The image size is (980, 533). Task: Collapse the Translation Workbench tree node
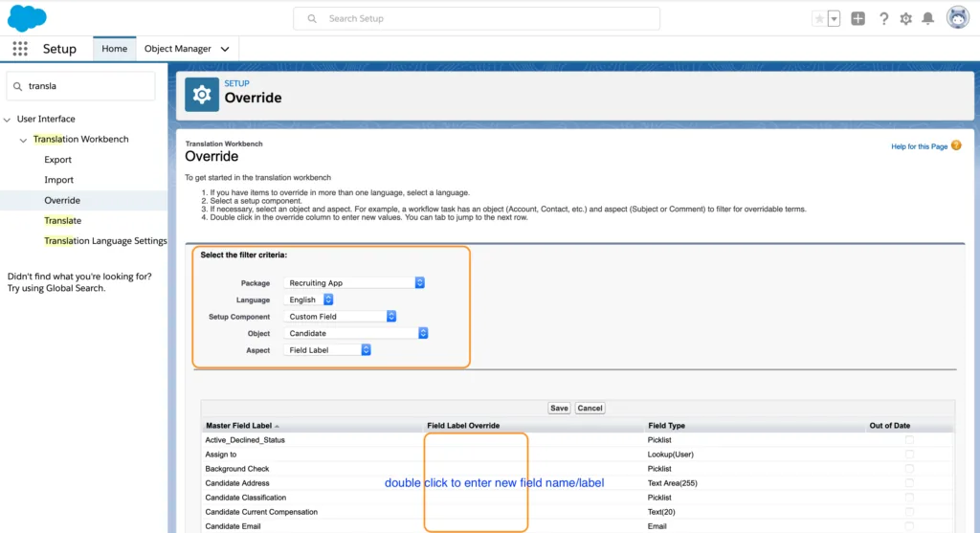(x=23, y=140)
